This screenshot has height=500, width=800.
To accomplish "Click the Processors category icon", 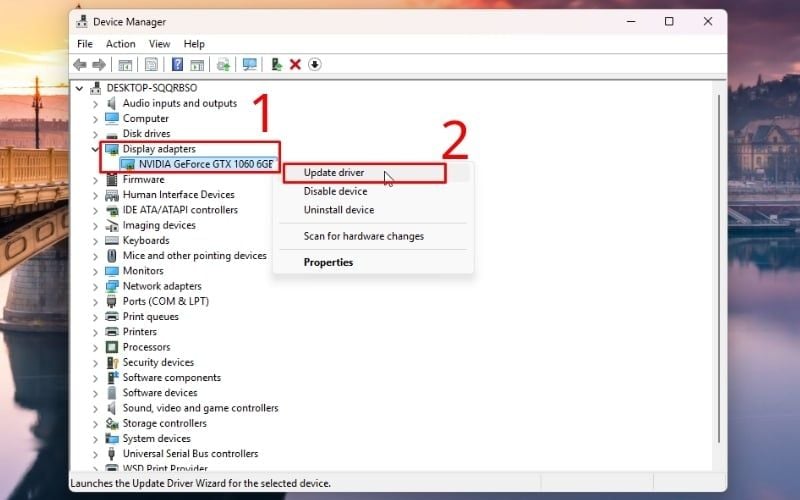I will (112, 347).
